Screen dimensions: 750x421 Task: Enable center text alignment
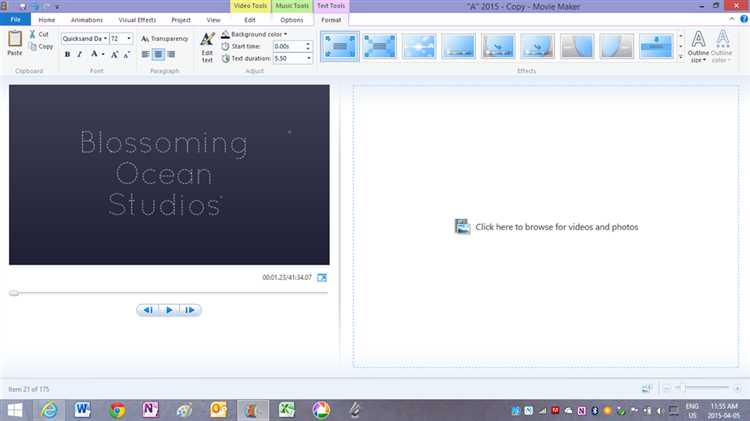point(158,54)
